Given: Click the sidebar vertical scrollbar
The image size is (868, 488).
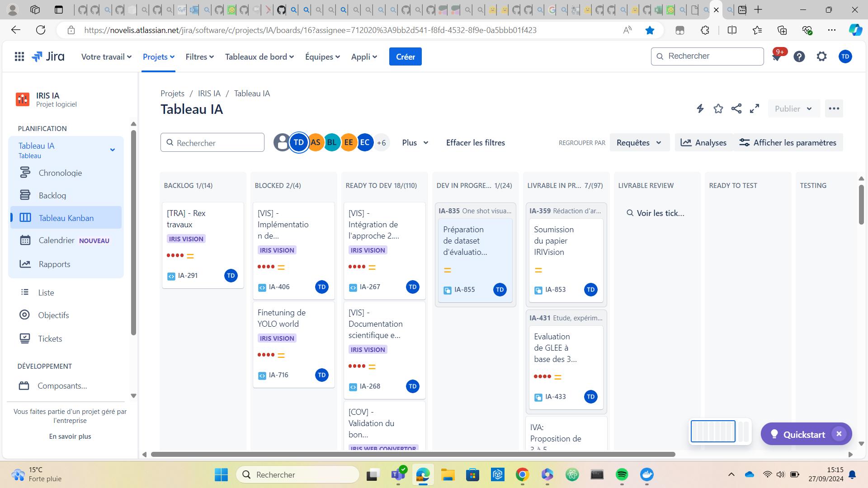Looking at the screenshot, I should click(x=133, y=233).
